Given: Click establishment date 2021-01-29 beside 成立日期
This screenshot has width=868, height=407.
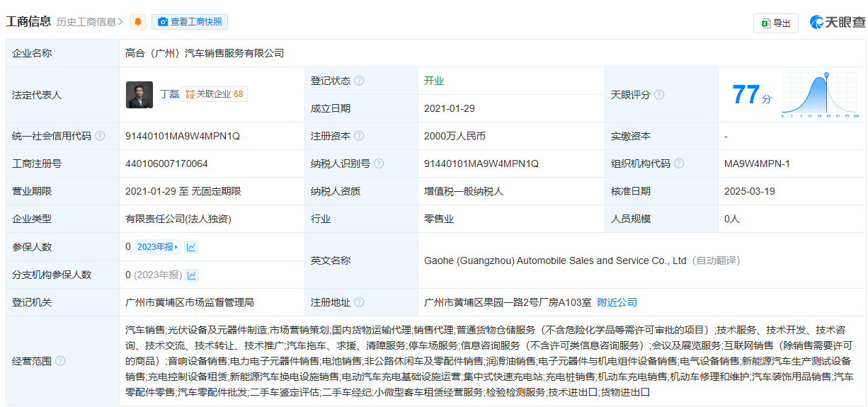Looking at the screenshot, I should (450, 108).
